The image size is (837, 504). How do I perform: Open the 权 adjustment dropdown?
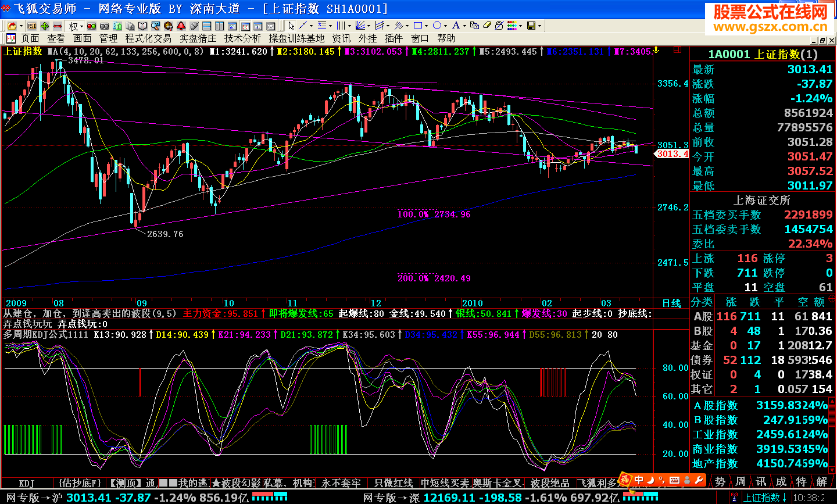[x=75, y=26]
